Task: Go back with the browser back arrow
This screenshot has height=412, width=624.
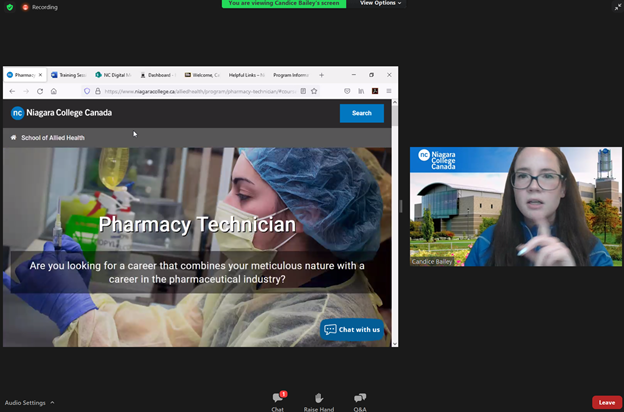Action: pos(12,91)
